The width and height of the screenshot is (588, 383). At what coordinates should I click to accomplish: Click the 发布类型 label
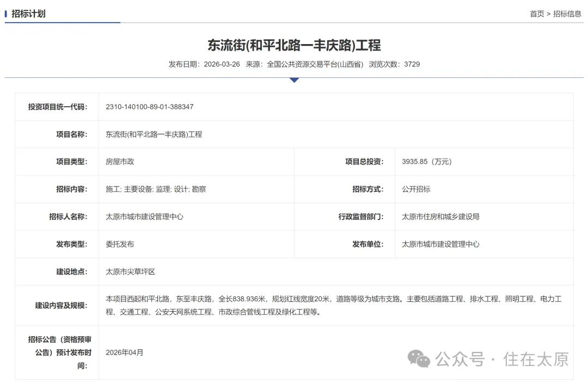tap(72, 244)
